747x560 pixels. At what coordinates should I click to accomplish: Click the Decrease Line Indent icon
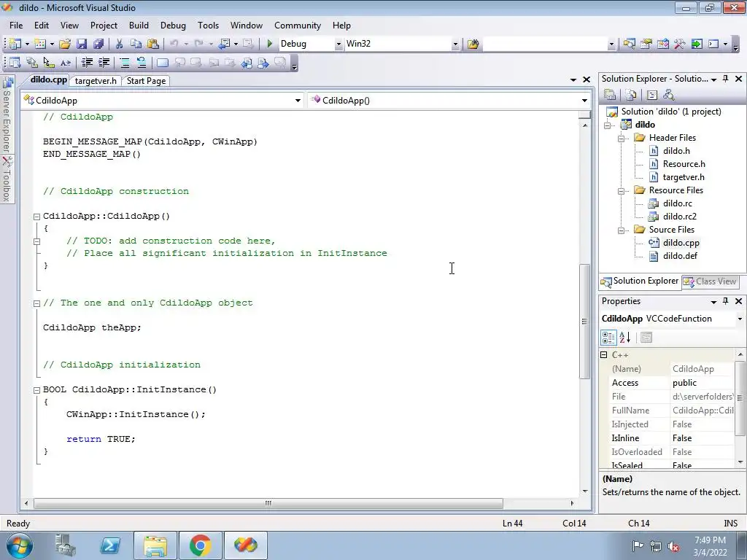(87, 63)
